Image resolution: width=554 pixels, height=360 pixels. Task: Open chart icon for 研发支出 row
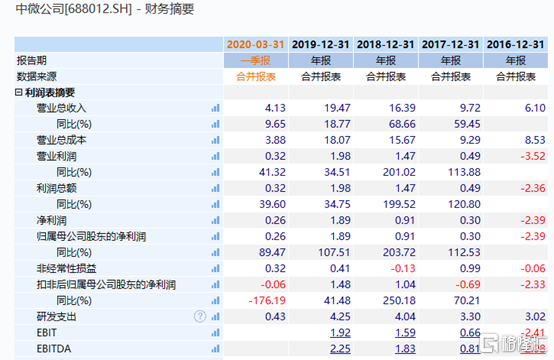(x=216, y=317)
